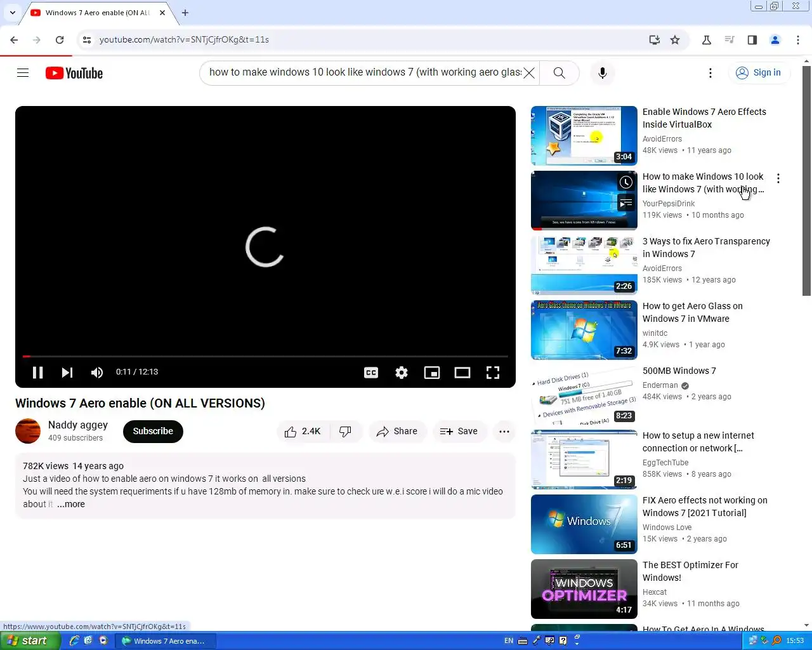The height and width of the screenshot is (650, 812).
Task: Add Windows 10 look video to Watch later
Action: click(626, 183)
